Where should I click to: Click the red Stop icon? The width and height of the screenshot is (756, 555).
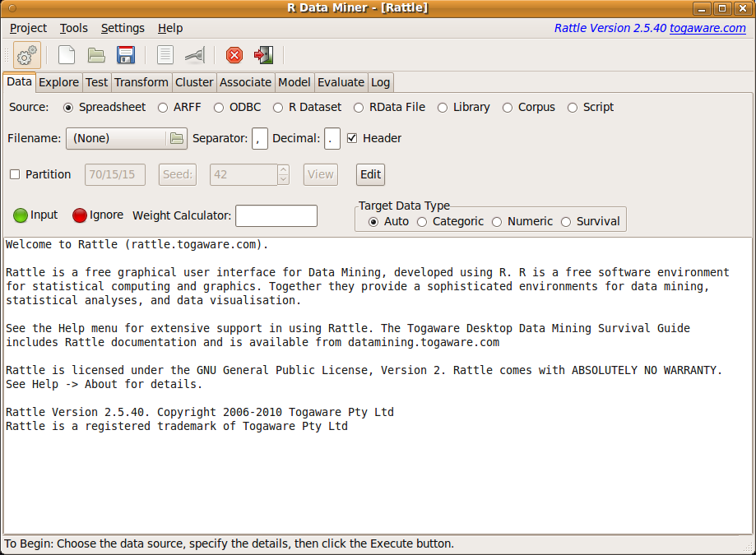[x=234, y=55]
